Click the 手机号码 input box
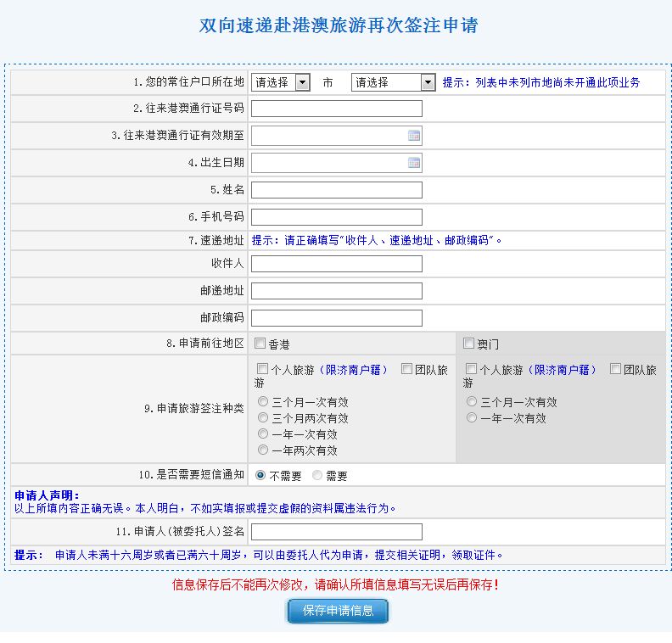 tap(337, 217)
